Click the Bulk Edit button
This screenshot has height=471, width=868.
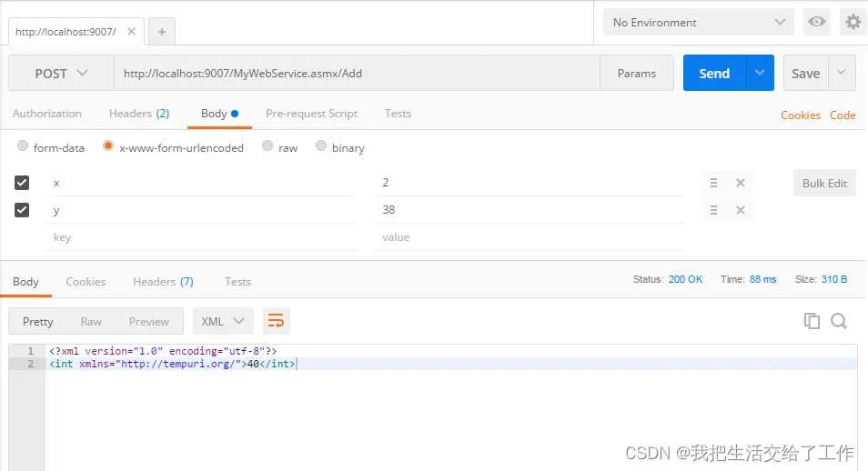(x=824, y=183)
